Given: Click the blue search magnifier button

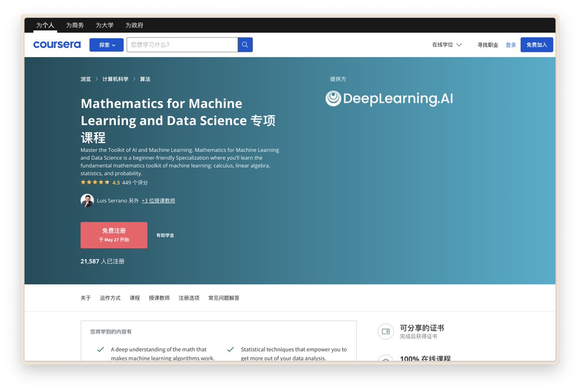Looking at the screenshot, I should coord(245,45).
